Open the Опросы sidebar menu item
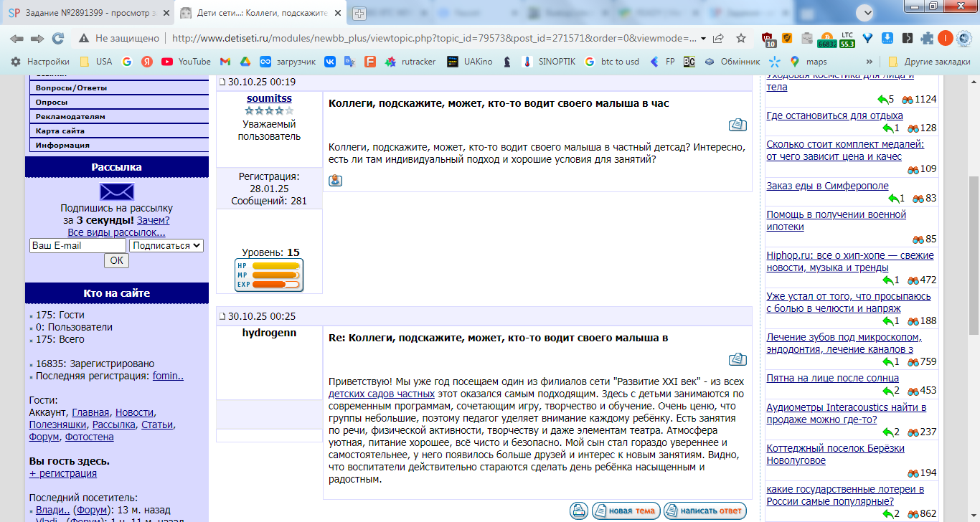Screen dimensions: 980x522 119,102
